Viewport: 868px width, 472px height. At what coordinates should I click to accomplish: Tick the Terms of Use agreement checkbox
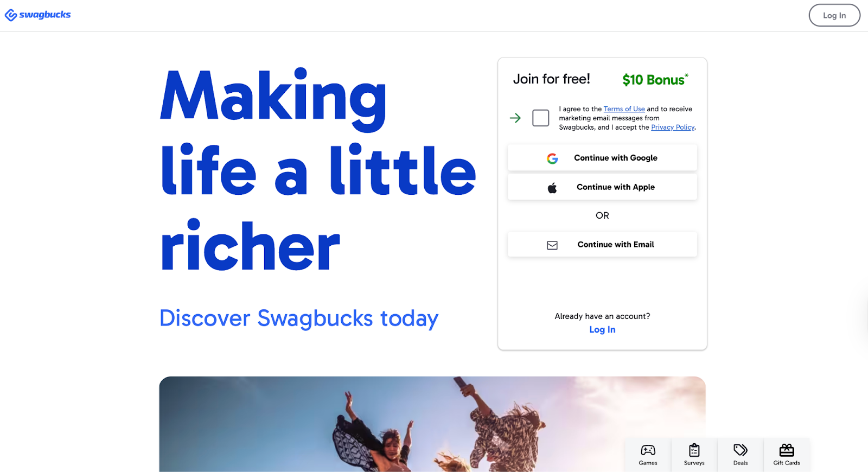pos(541,118)
